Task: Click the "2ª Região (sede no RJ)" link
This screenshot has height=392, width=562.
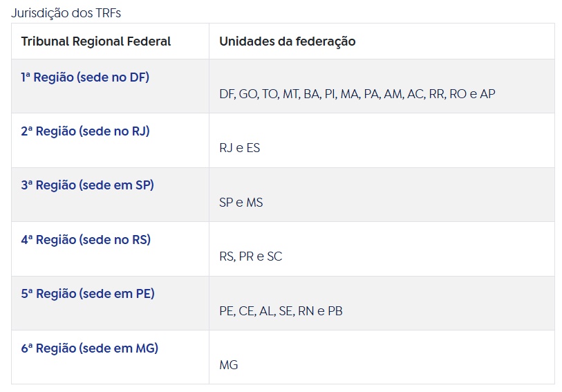Action: point(85,131)
